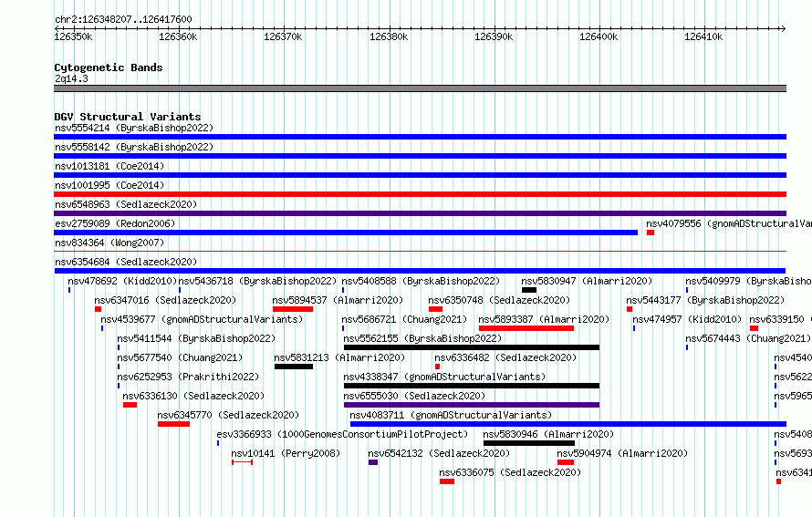Click the nsv6336482 (Sedlazeck2020) label
Image resolution: width=812 pixels, height=517 pixels.
505,357
